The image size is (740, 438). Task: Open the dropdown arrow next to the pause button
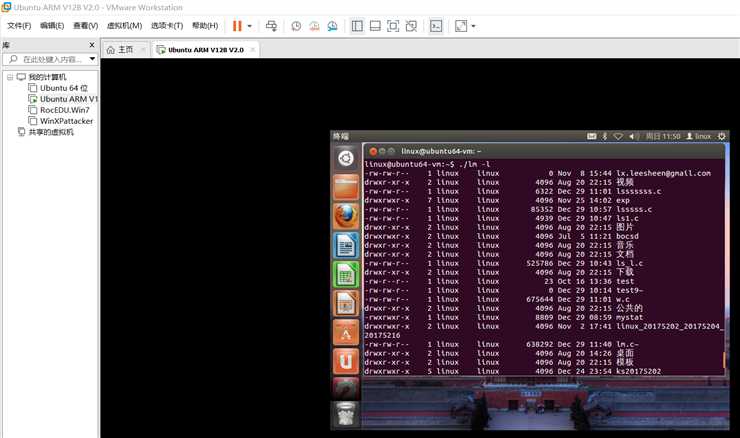click(x=250, y=26)
